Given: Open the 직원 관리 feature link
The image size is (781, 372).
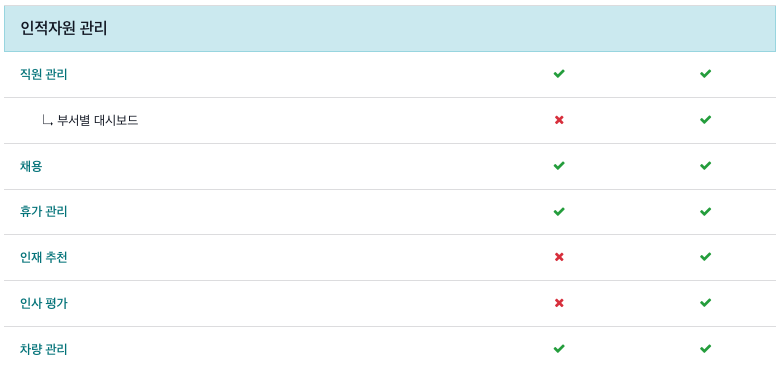Looking at the screenshot, I should 43,75.
